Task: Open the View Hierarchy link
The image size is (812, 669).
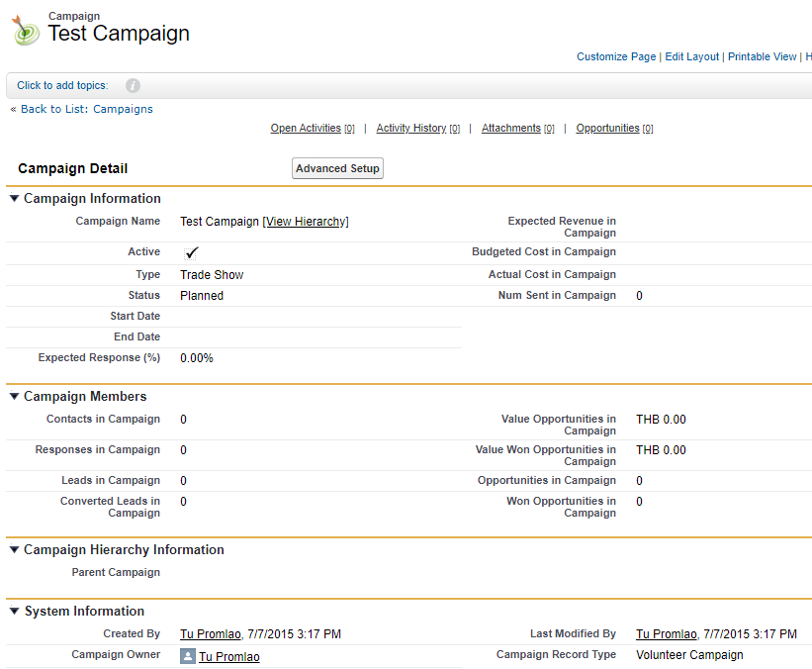Action: 306,222
